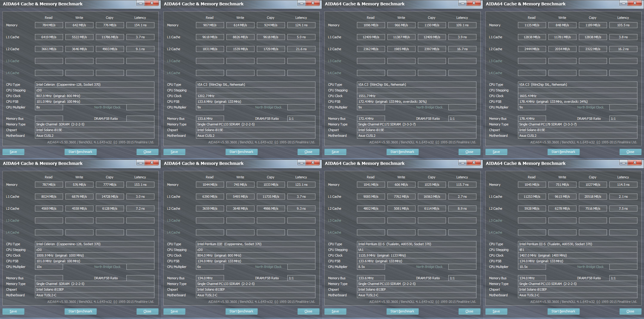Click the 12409 MB/s L1 Cache read field

371,37
